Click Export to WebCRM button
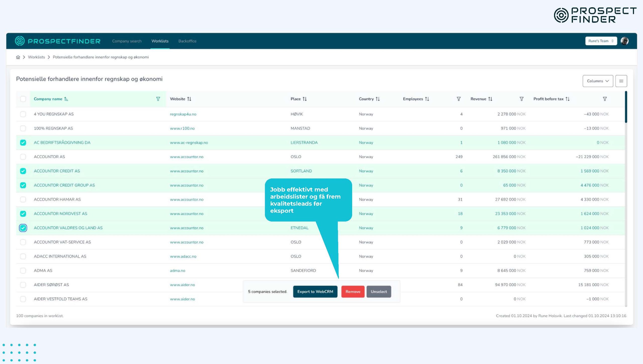This screenshot has width=643, height=364. click(315, 292)
